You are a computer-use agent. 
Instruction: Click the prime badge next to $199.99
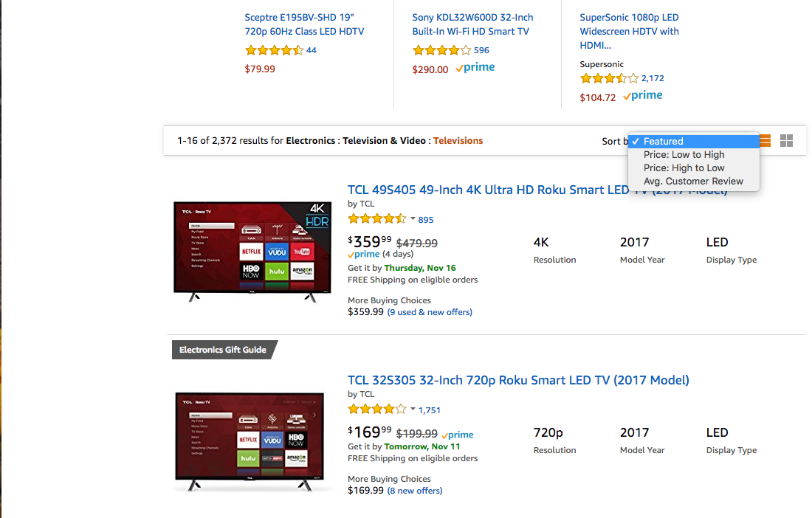coord(456,435)
